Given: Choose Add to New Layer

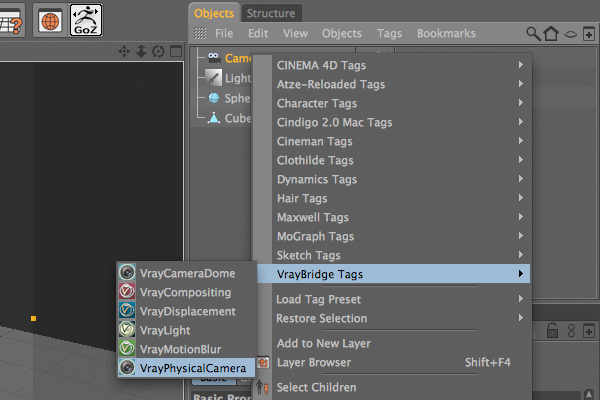Looking at the screenshot, I should pos(401,343).
